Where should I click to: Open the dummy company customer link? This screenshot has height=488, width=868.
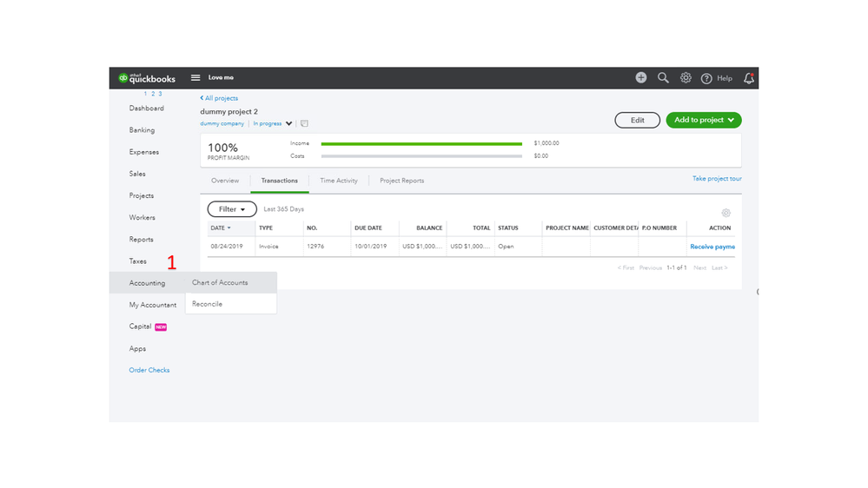pyautogui.click(x=222, y=123)
